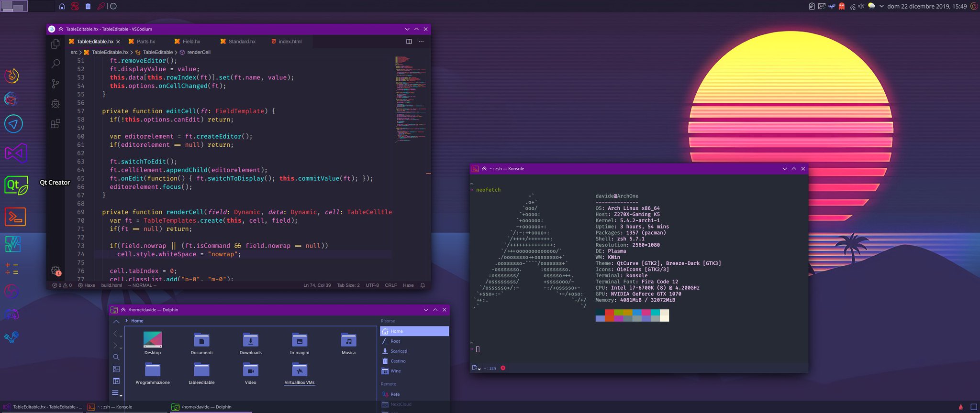Open the Explorer view in VSCodium
The height and width of the screenshot is (413, 980).
coord(56,44)
